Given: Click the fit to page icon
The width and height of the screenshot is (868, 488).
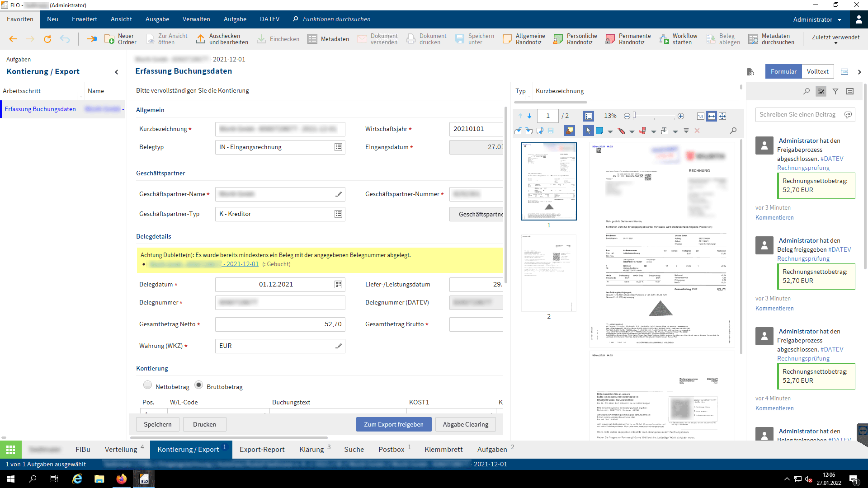Looking at the screenshot, I should tap(722, 116).
